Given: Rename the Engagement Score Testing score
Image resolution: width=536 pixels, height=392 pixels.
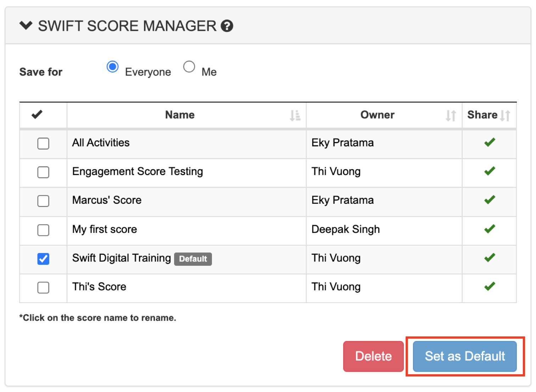Looking at the screenshot, I should tap(138, 172).
